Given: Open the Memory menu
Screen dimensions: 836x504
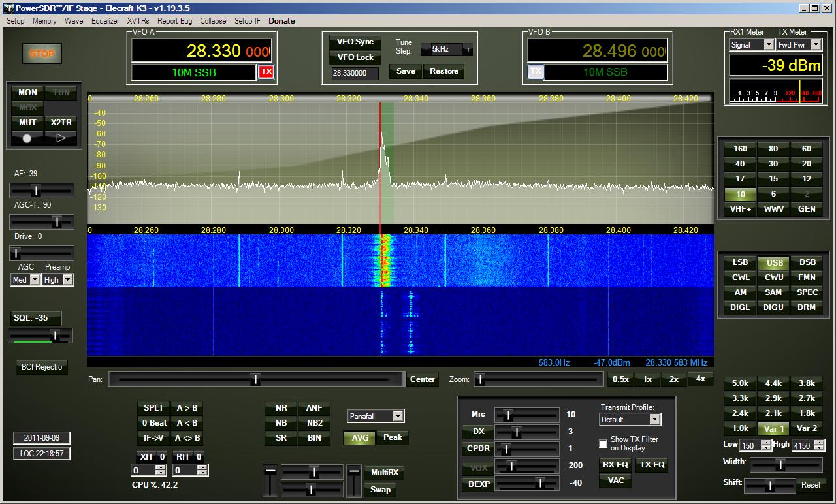Looking at the screenshot, I should (44, 21).
